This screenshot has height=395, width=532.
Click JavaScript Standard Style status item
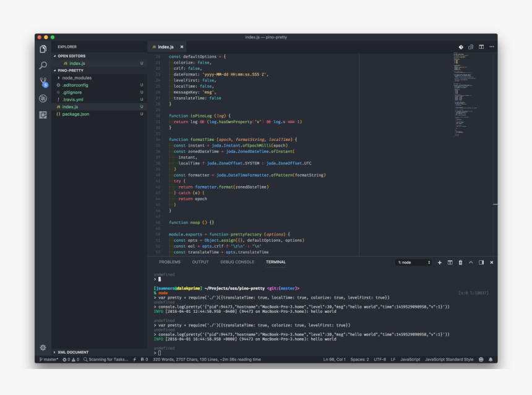click(x=449, y=359)
